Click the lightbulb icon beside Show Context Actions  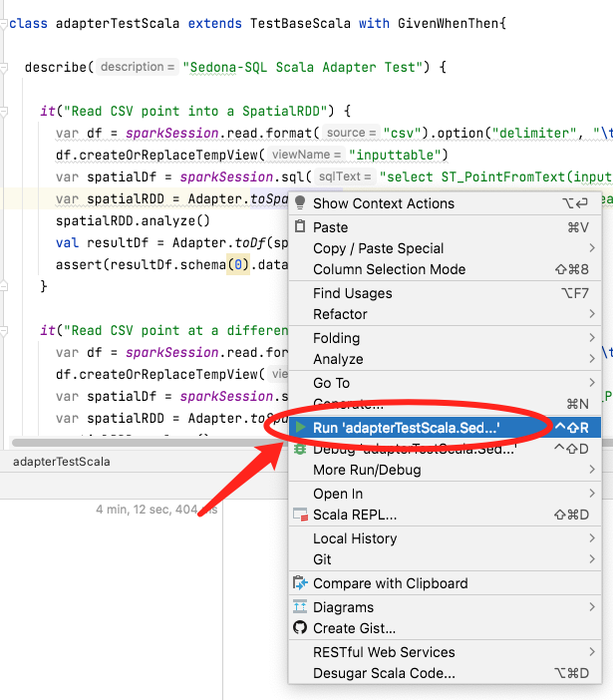coord(300,203)
